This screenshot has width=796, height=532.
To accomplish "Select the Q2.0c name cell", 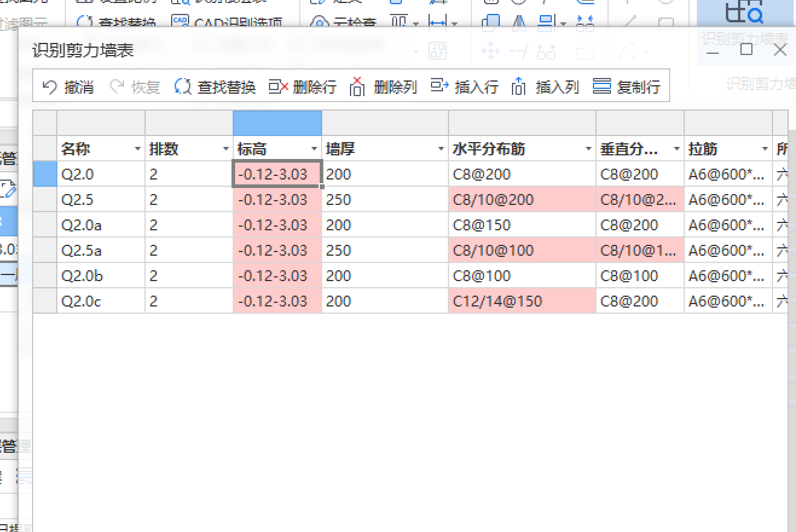I will pyautogui.click(x=101, y=301).
